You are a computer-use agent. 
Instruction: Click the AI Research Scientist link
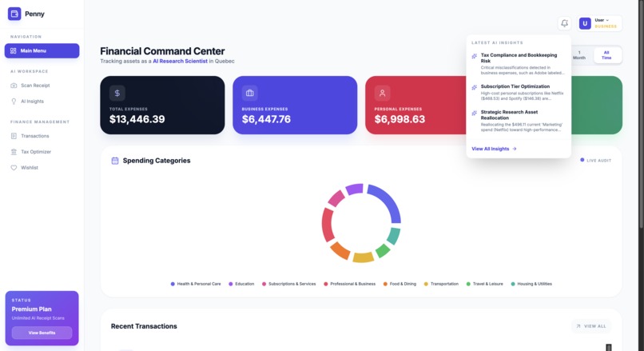[x=181, y=62]
